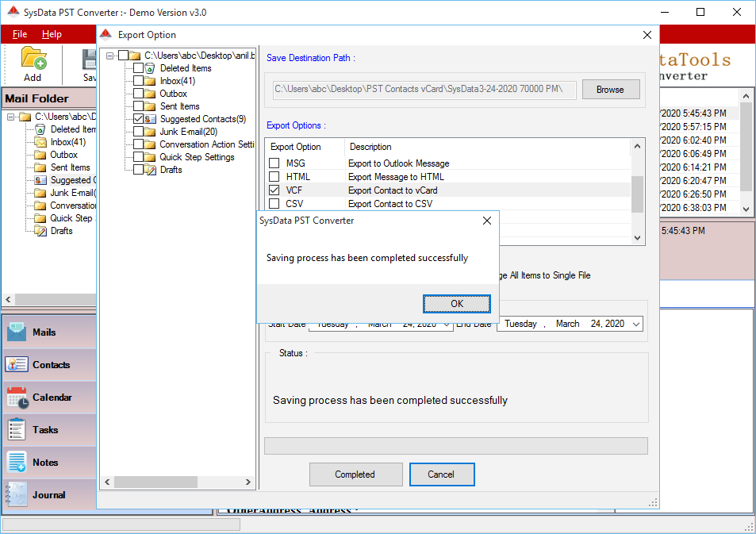Click Deleted Items recycle icon in export tree

tap(150, 68)
